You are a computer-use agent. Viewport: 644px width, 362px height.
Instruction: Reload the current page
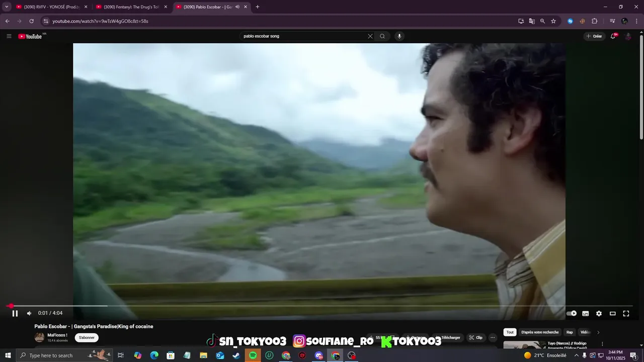[x=31, y=21]
